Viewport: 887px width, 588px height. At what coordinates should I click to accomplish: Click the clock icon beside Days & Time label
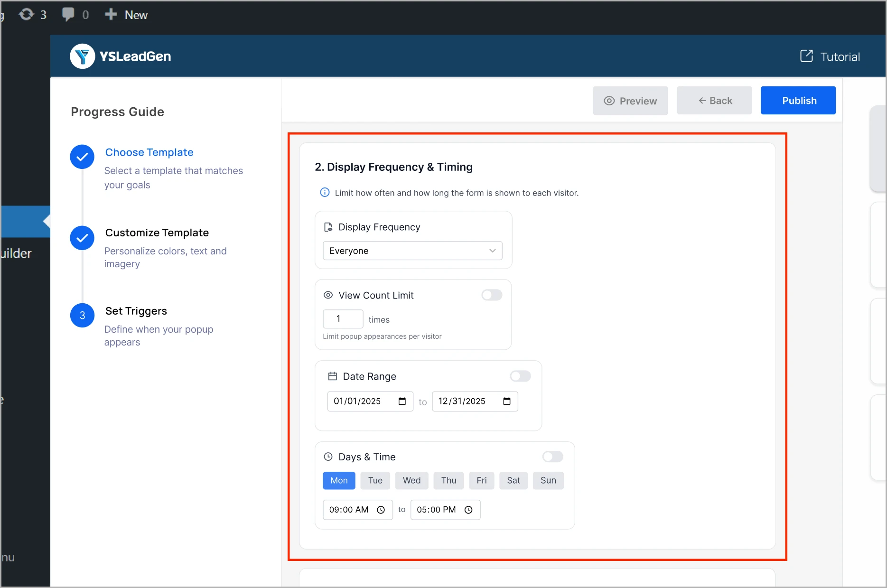click(328, 457)
